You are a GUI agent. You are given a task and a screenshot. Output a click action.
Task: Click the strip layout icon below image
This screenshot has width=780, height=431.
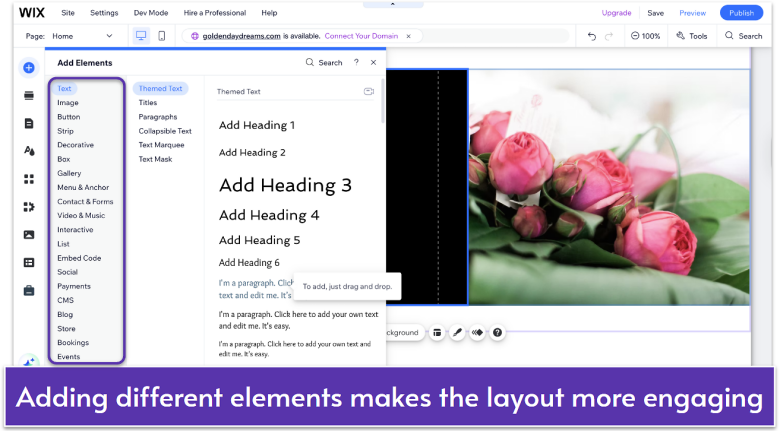(x=437, y=332)
